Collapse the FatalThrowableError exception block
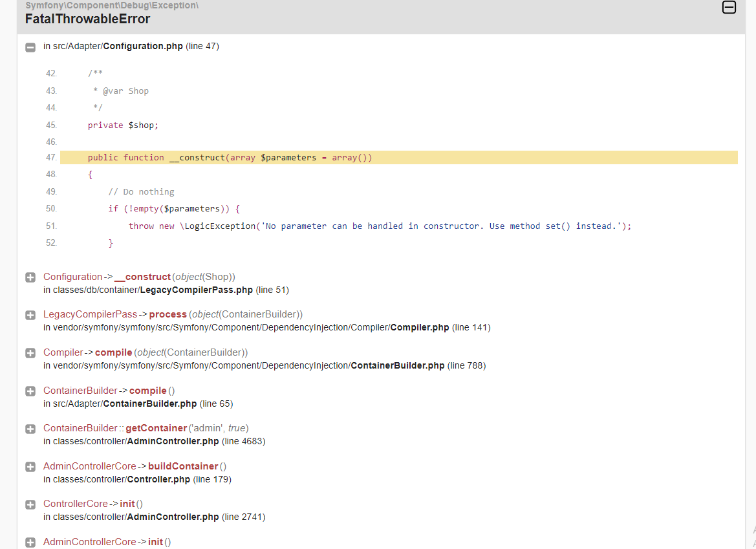This screenshot has width=756, height=549. coord(729,7)
